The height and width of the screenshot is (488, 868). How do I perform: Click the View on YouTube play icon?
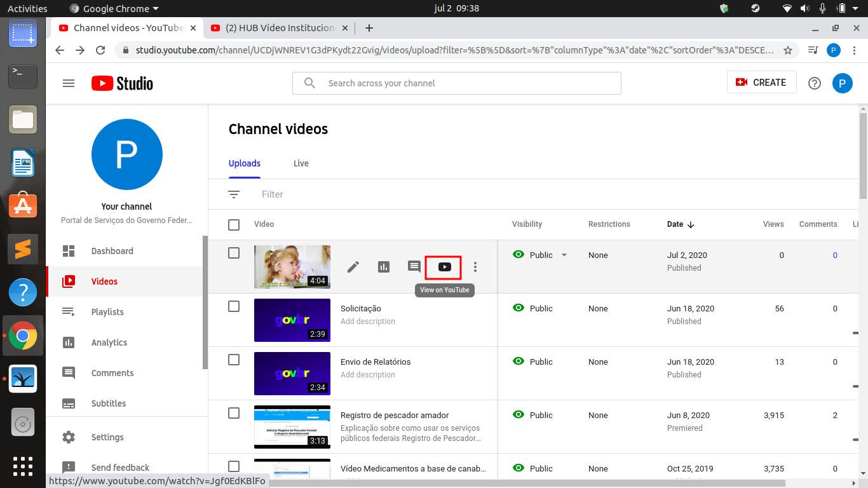[x=444, y=267]
